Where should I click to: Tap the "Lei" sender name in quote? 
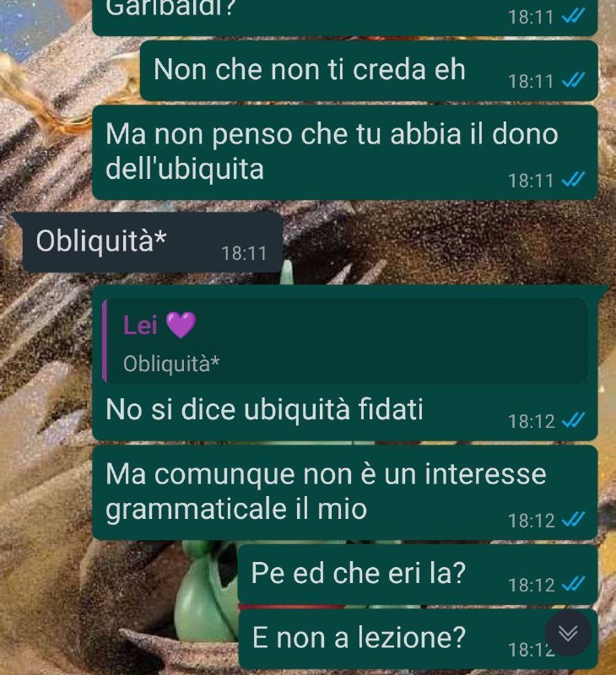(140, 325)
